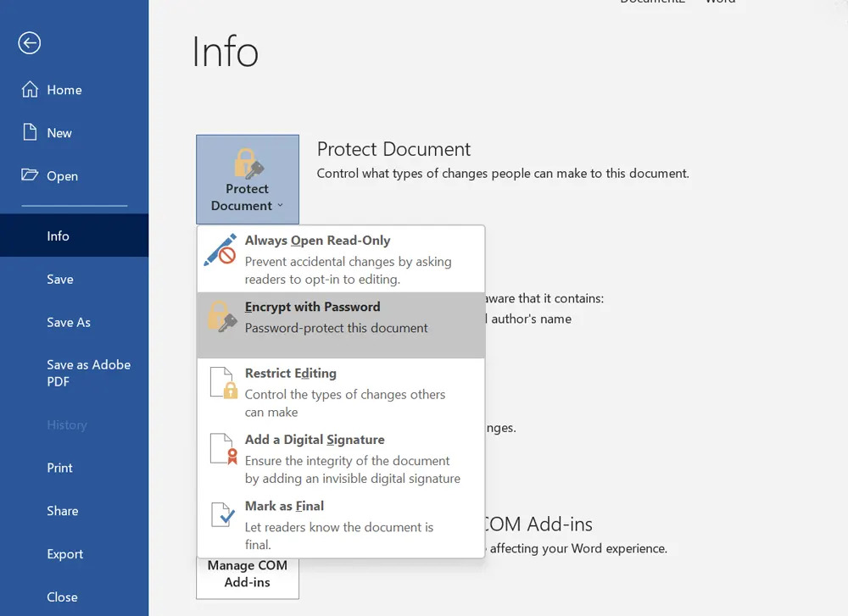Click Export in the sidebar
Screen dimensions: 848x616
click(x=65, y=553)
